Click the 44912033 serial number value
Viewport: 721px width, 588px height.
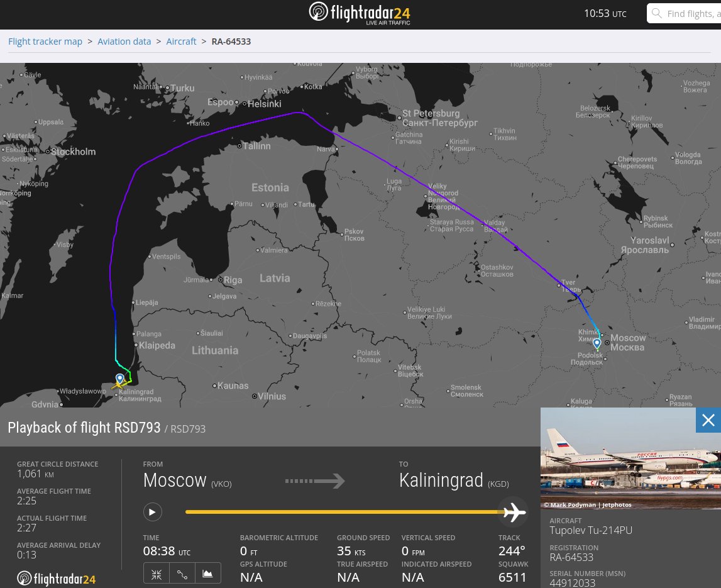(573, 582)
